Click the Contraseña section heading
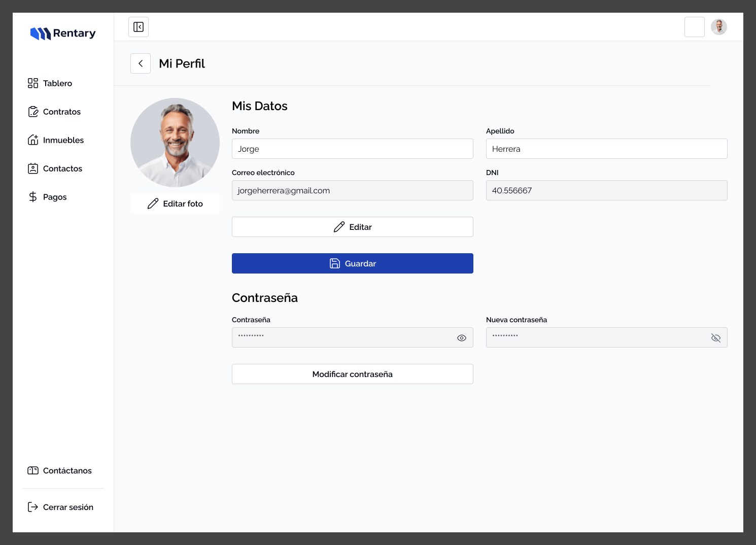This screenshot has height=545, width=756. click(265, 298)
